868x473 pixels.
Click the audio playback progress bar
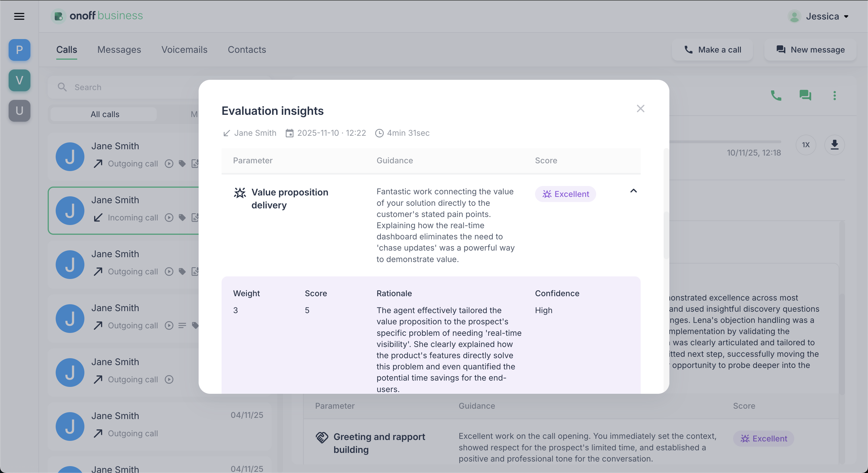725,142
